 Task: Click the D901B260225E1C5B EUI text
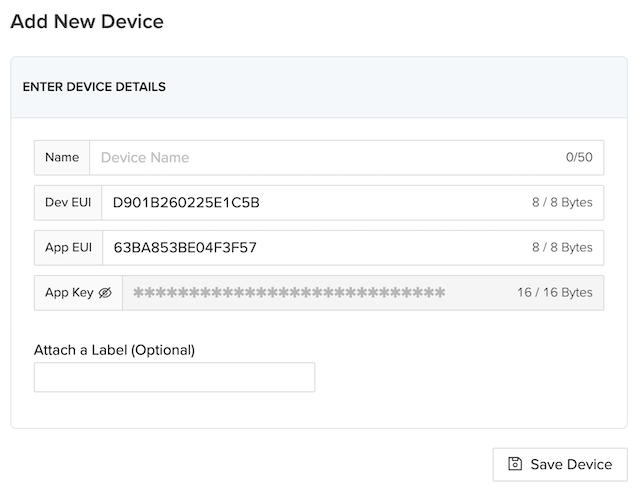(x=186, y=202)
